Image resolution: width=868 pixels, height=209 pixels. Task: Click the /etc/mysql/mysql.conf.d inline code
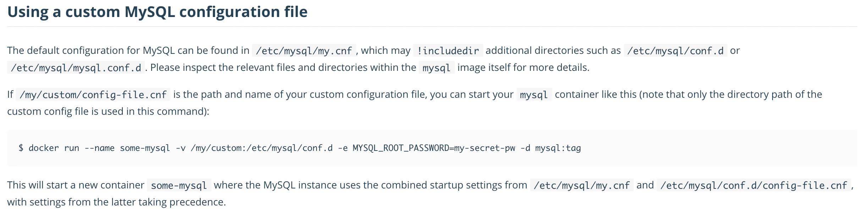[x=76, y=68]
